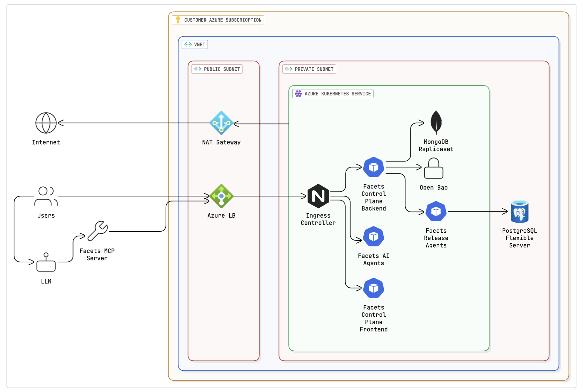Click the NGINX Ingress Controller icon

tap(318, 196)
